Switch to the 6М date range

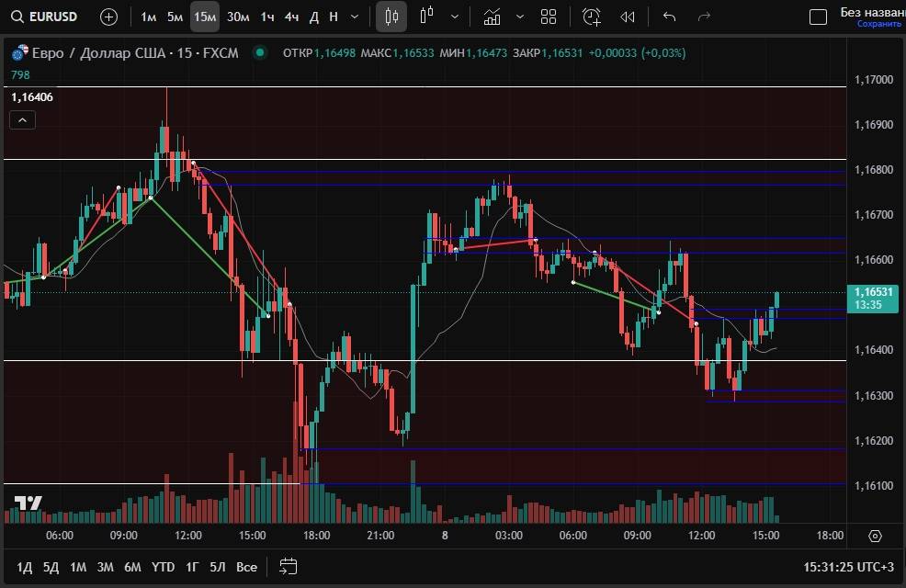click(132, 567)
